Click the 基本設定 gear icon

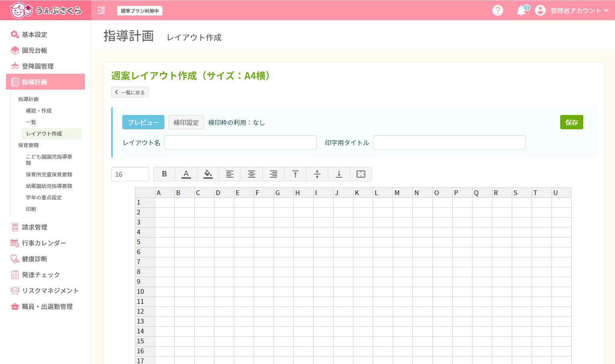click(15, 34)
